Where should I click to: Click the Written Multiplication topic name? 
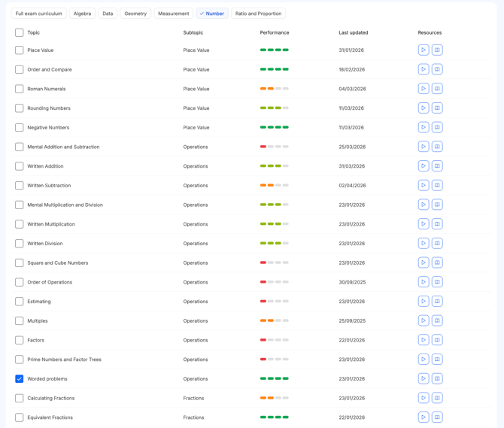point(51,224)
